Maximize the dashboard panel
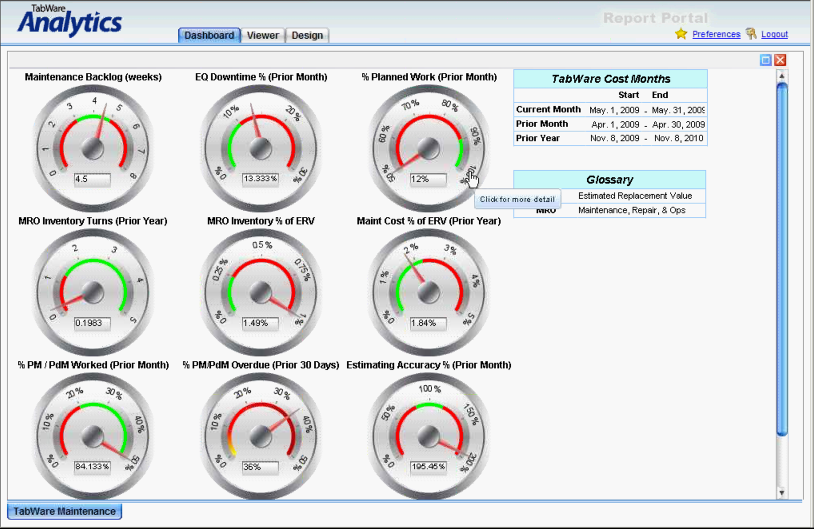The height and width of the screenshot is (529, 814). click(766, 60)
